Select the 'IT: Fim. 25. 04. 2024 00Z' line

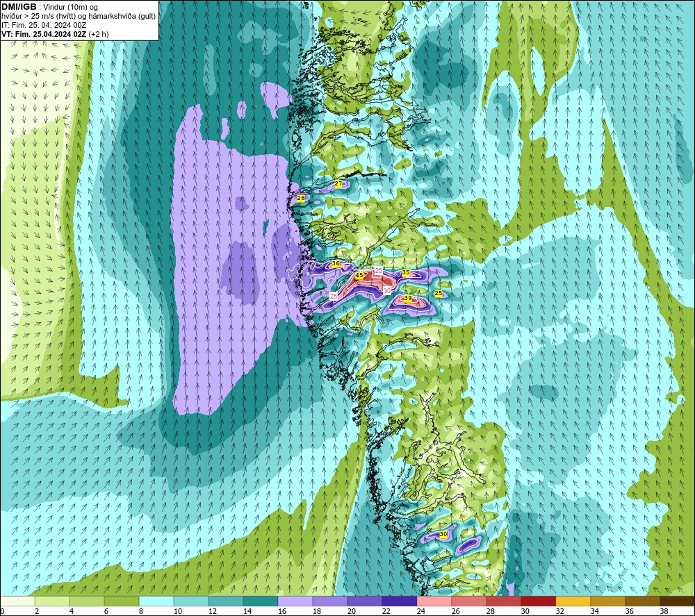tap(44, 25)
